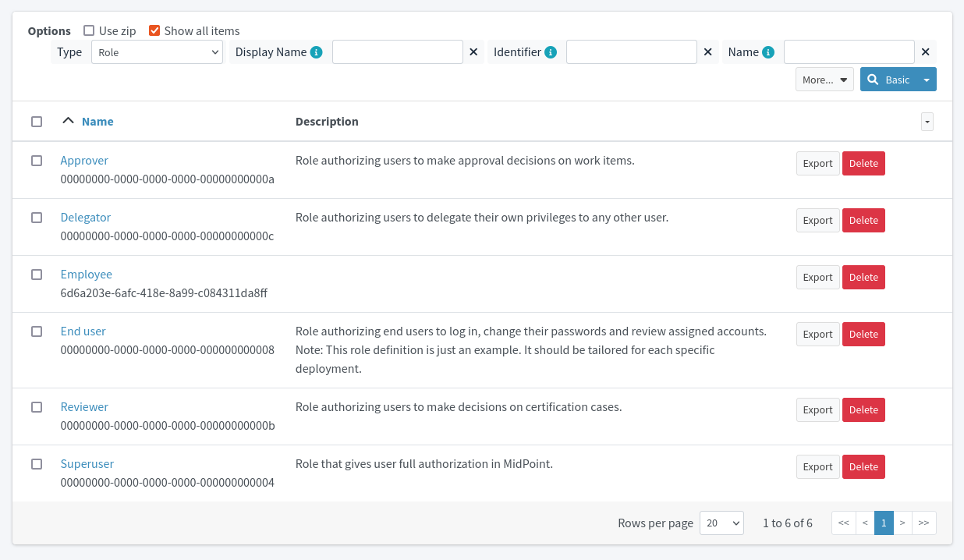
Task: Click inside the Display Name input field
Action: click(x=398, y=51)
